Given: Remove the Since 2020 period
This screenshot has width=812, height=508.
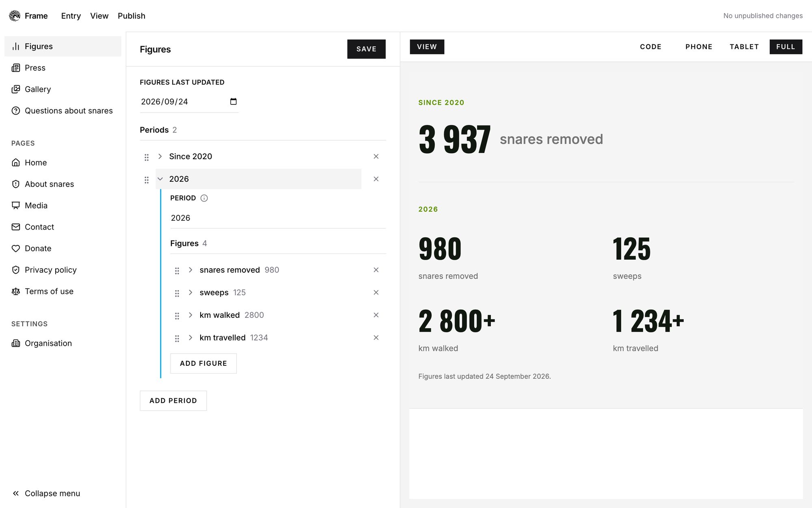Looking at the screenshot, I should click(x=376, y=156).
